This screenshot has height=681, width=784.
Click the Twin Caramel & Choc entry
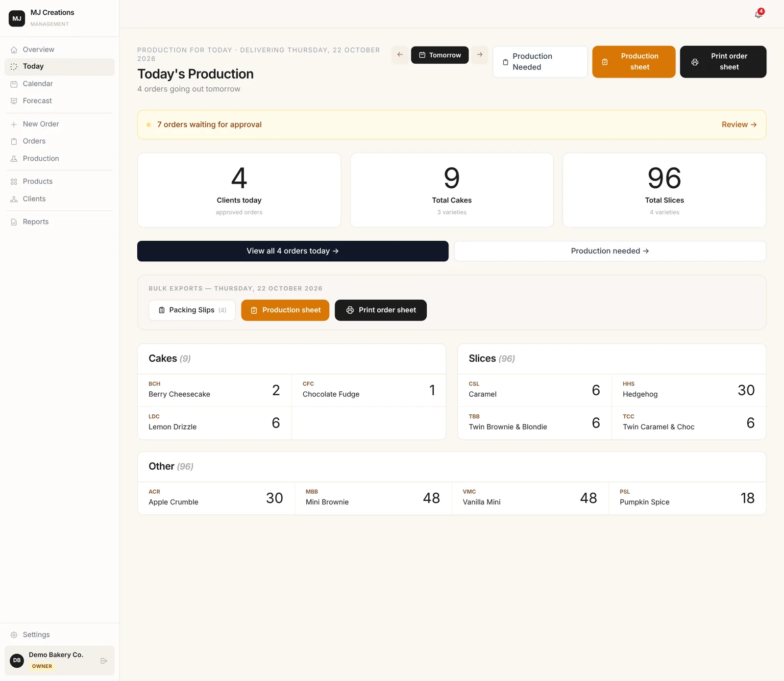688,423
